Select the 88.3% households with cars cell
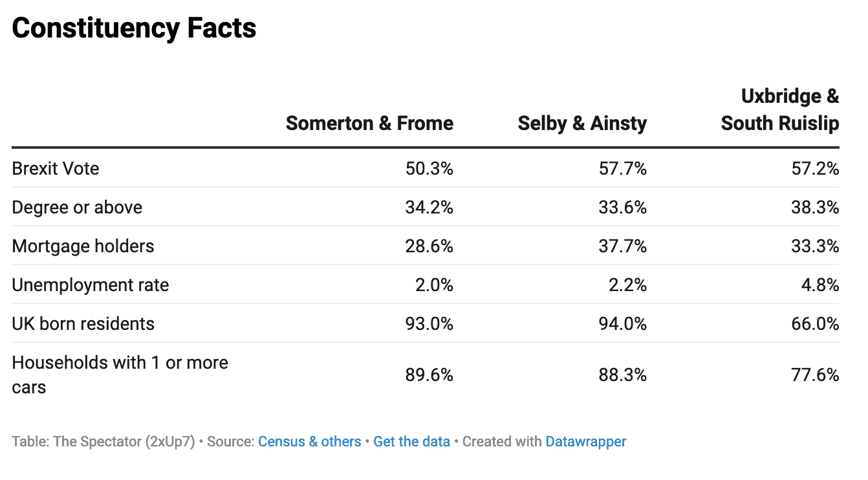 point(623,375)
